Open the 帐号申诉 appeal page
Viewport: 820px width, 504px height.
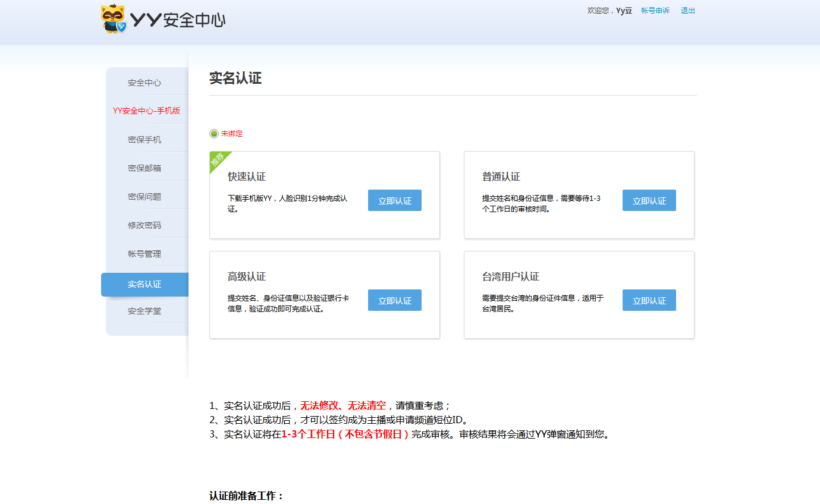pyautogui.click(x=655, y=11)
